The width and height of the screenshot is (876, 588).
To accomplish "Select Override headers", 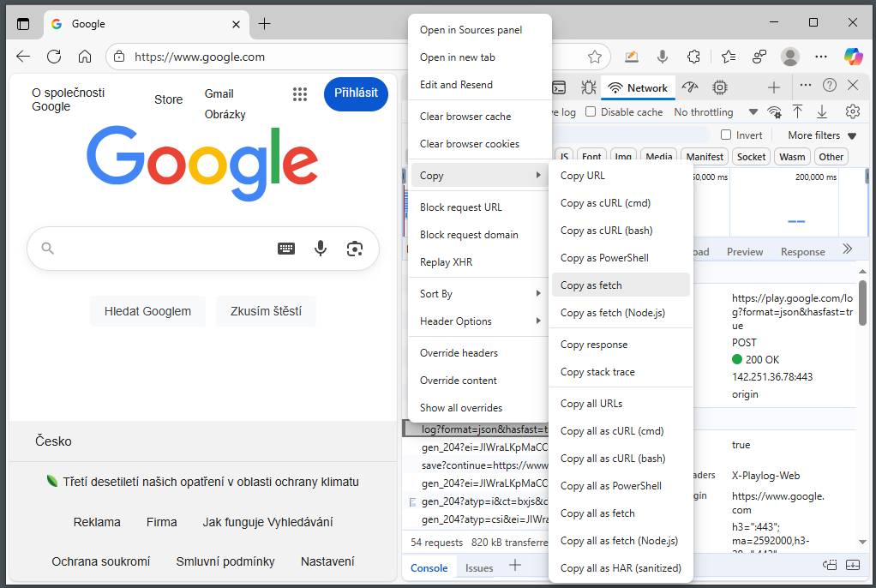I will (x=479, y=353).
